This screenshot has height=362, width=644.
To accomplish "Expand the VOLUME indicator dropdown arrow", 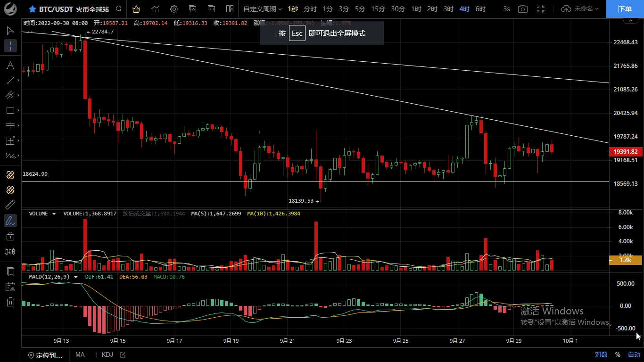I will tap(54, 214).
